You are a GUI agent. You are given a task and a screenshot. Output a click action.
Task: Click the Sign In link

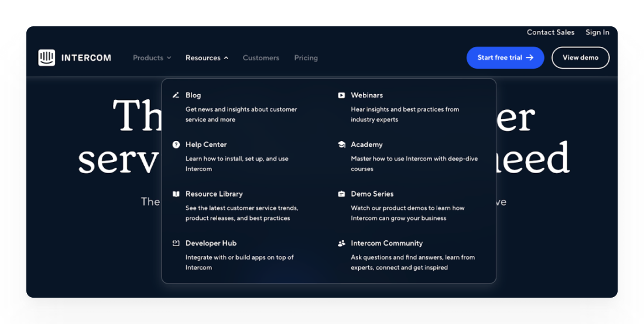[x=597, y=32]
